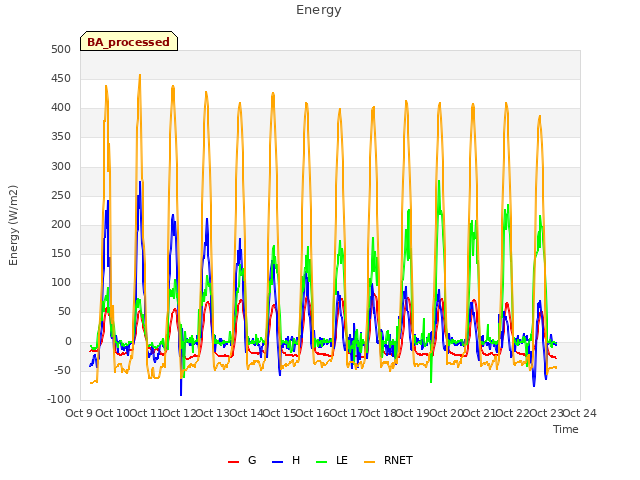Click the green LE legend swatch
640x480 pixels.
pos(322,462)
